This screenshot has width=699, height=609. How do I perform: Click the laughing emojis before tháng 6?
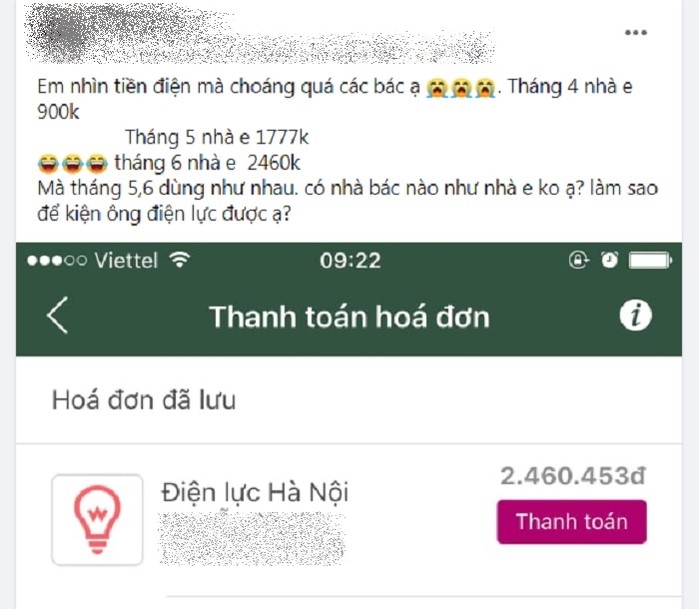point(73,163)
